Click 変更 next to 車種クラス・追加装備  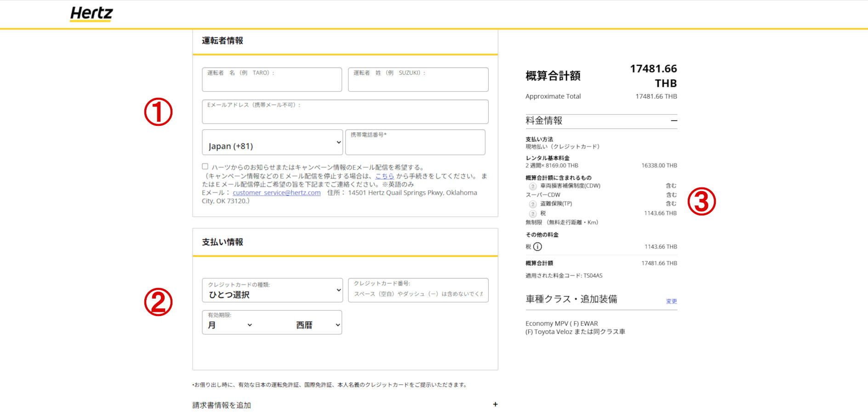[670, 301]
